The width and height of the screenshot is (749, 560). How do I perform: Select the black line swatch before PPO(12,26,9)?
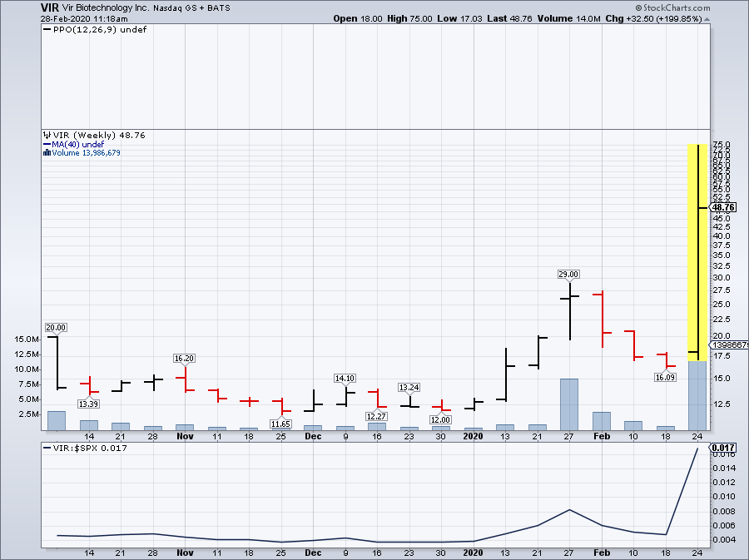point(47,30)
